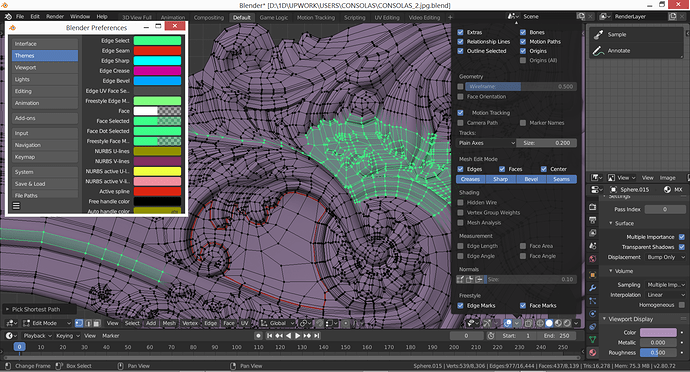
Task: Toggle the Creases overlay button
Action: [470, 179]
